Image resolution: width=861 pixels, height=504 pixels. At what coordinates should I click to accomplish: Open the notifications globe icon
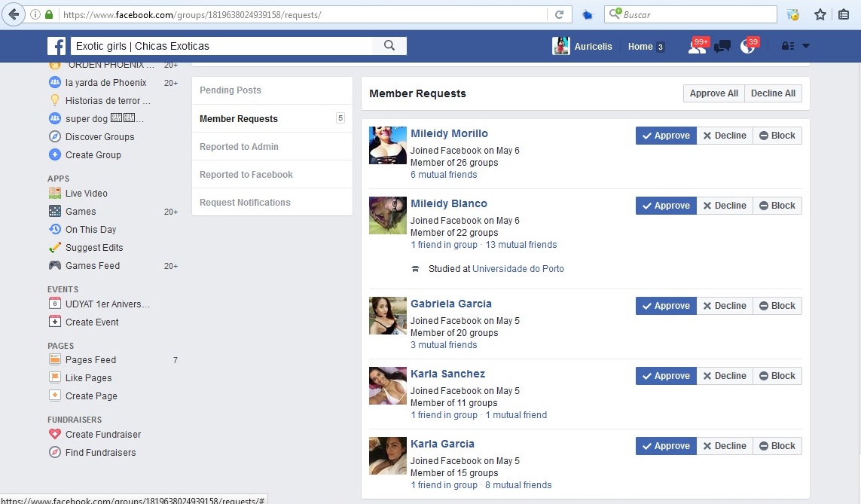point(748,46)
